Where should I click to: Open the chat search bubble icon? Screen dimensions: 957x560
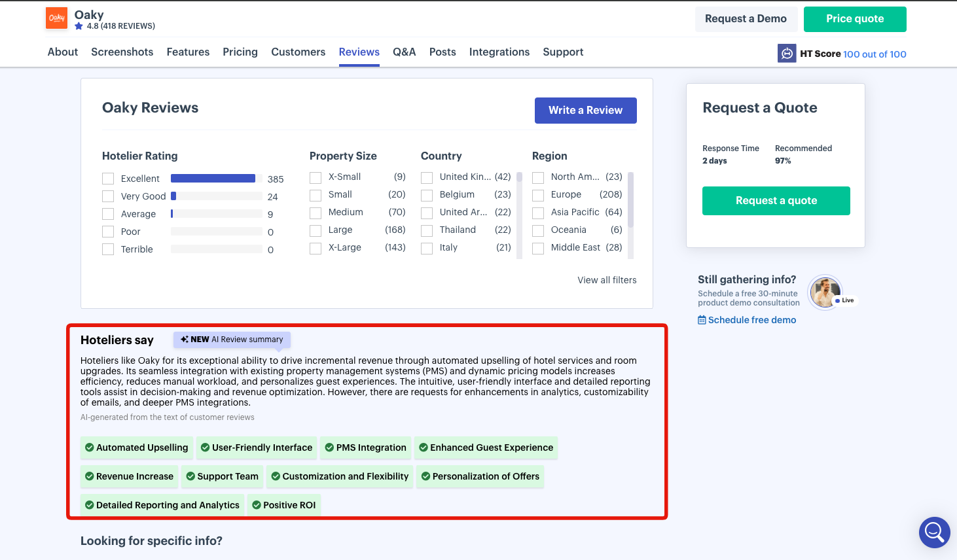coord(935,533)
